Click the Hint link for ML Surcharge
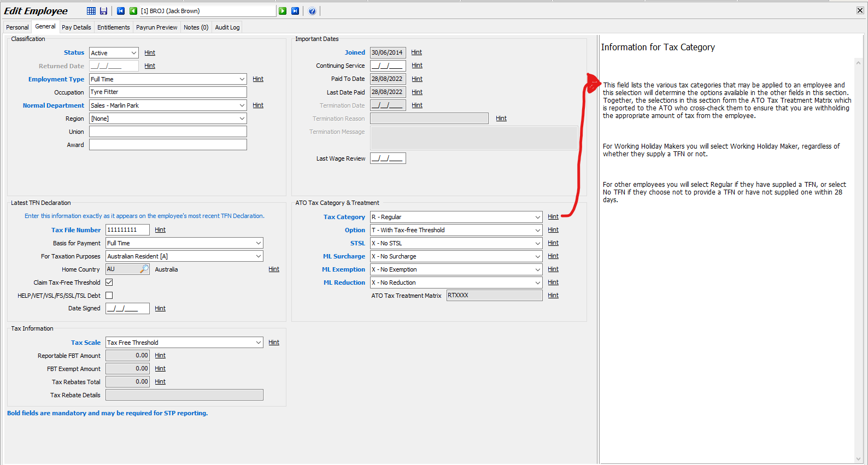 553,256
